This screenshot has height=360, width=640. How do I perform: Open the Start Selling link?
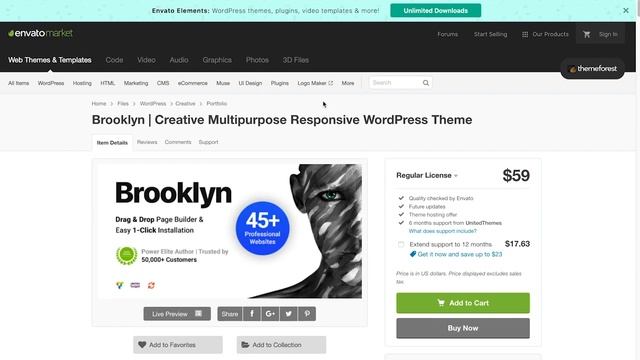coord(490,34)
